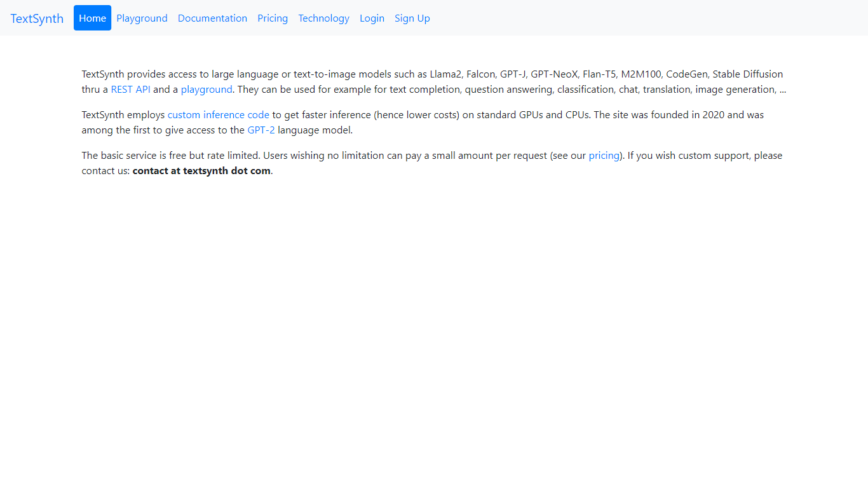Screen dimensions: 868x488
Task: Click the TextSynth brand logo link
Action: pyautogui.click(x=37, y=18)
